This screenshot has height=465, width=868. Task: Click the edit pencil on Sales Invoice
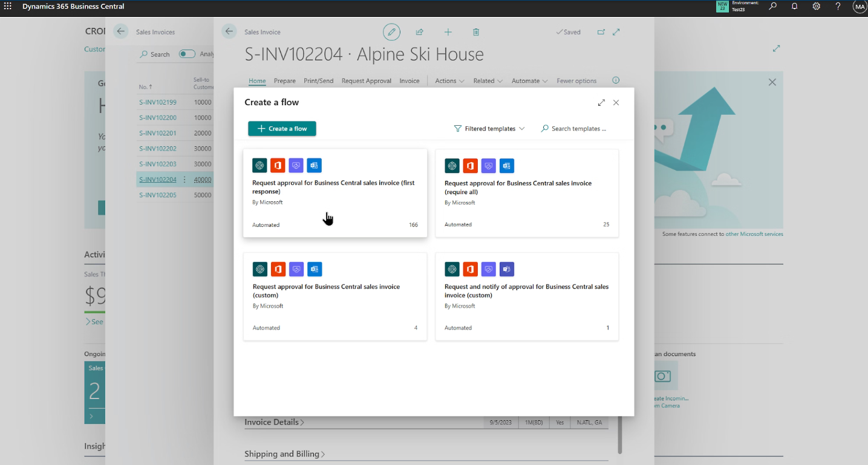point(391,32)
